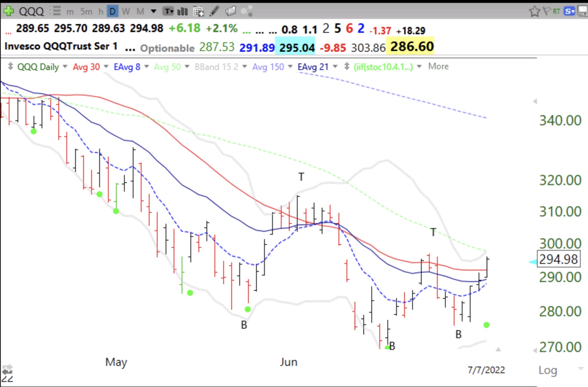Click the +2.1% percent change
The width and height of the screenshot is (588, 387).
[221, 28]
